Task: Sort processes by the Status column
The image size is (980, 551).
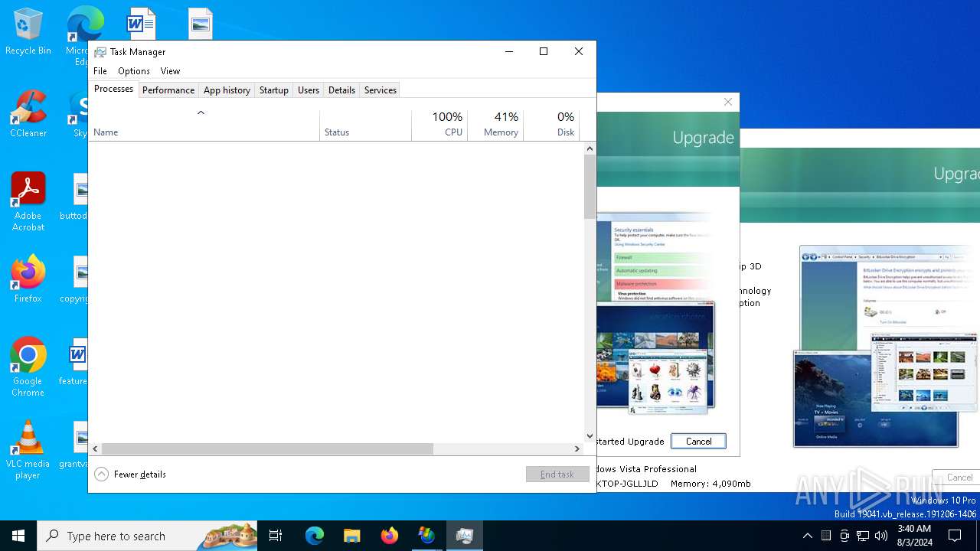Action: click(x=365, y=126)
